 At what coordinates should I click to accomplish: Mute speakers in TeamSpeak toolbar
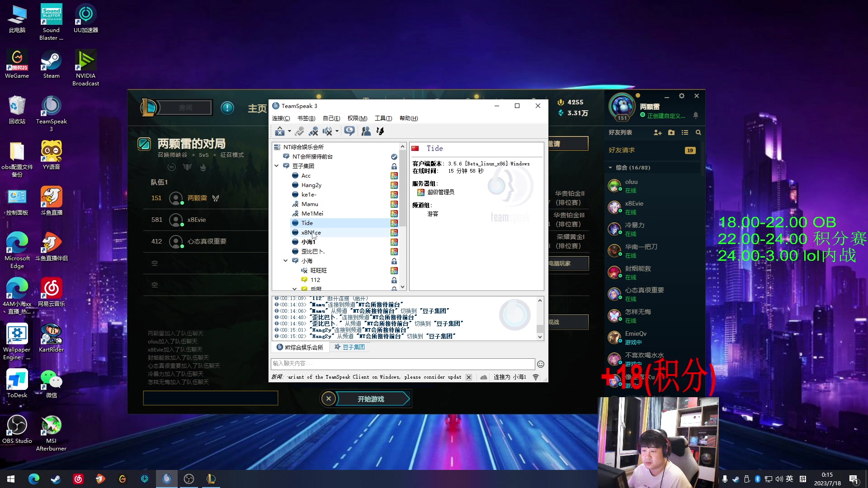click(x=327, y=131)
